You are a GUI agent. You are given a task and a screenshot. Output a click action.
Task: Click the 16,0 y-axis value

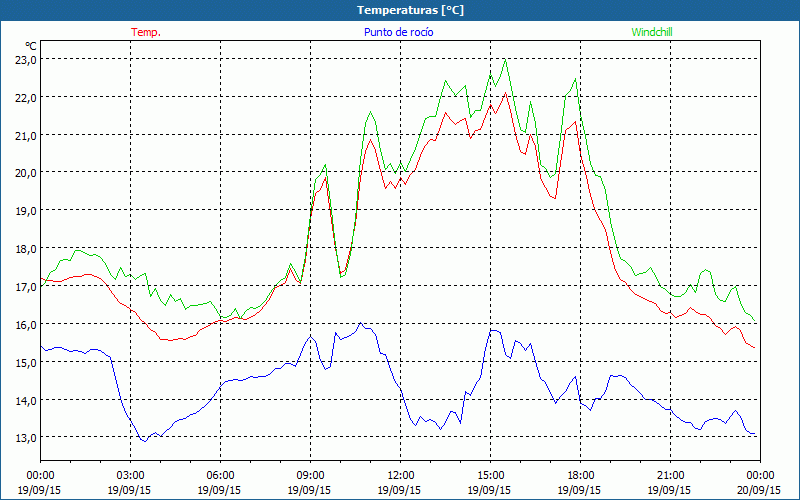(x=26, y=324)
